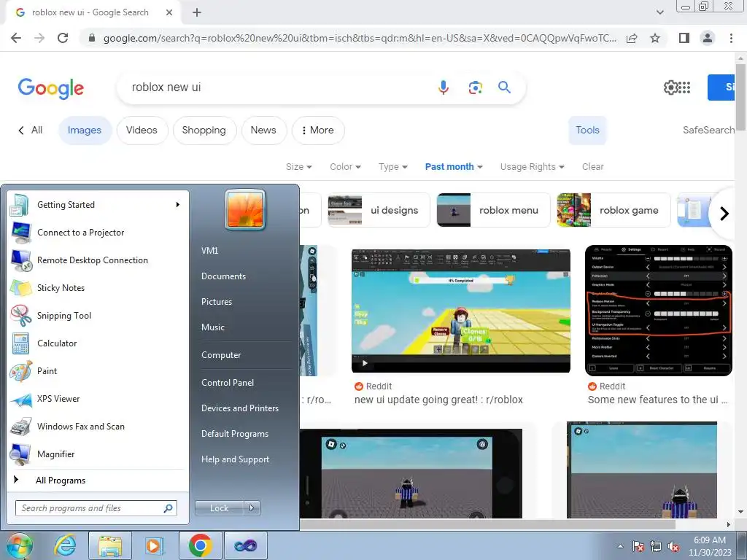Open the More search categories dropdown
Screen dimensions: 747x560
(318, 130)
